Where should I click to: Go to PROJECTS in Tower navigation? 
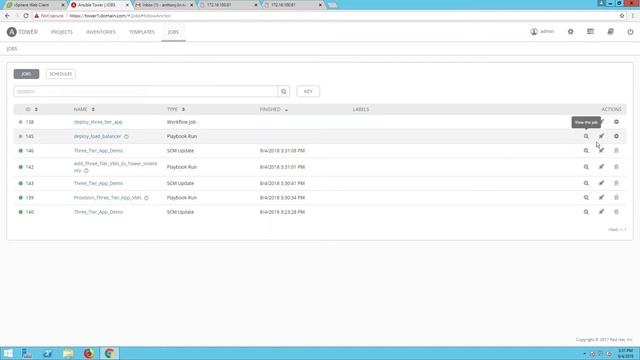[62, 32]
